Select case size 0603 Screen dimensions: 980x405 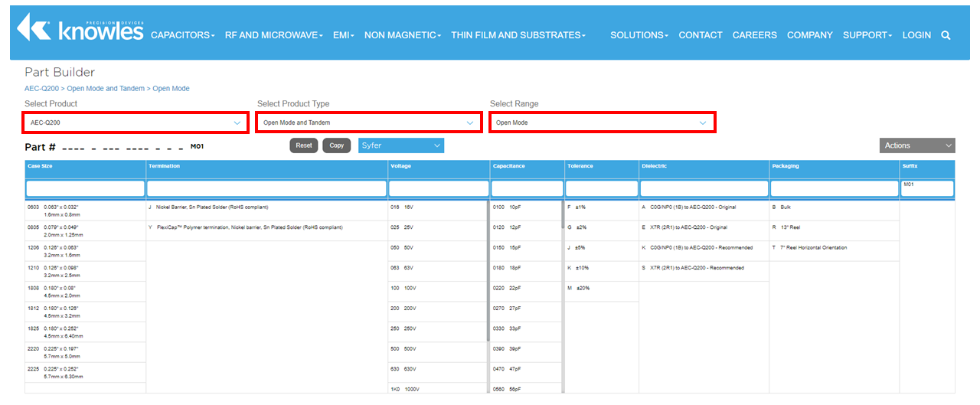(85, 211)
